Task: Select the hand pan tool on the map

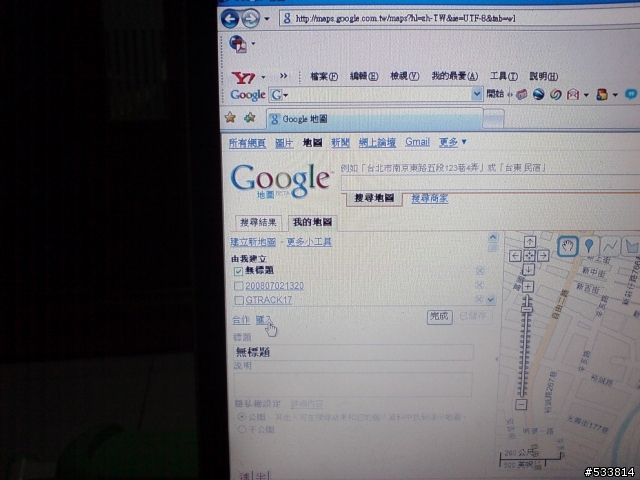Action: coord(567,246)
